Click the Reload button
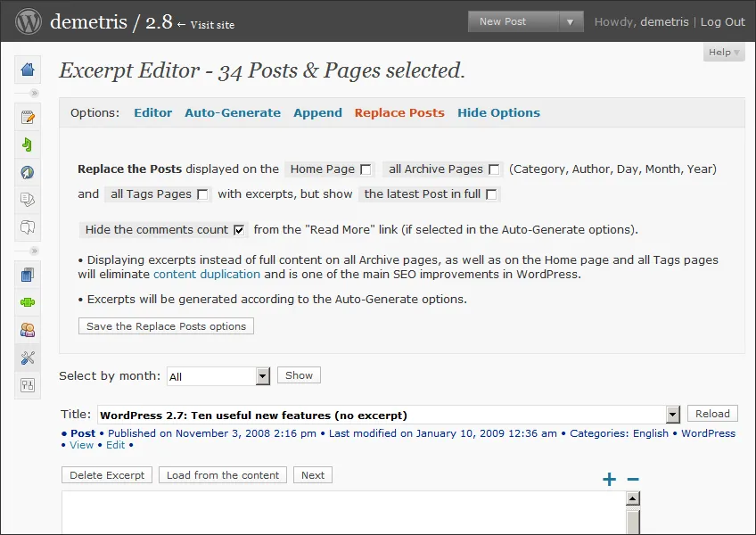Screen dimensions: 756x535 coord(712,414)
